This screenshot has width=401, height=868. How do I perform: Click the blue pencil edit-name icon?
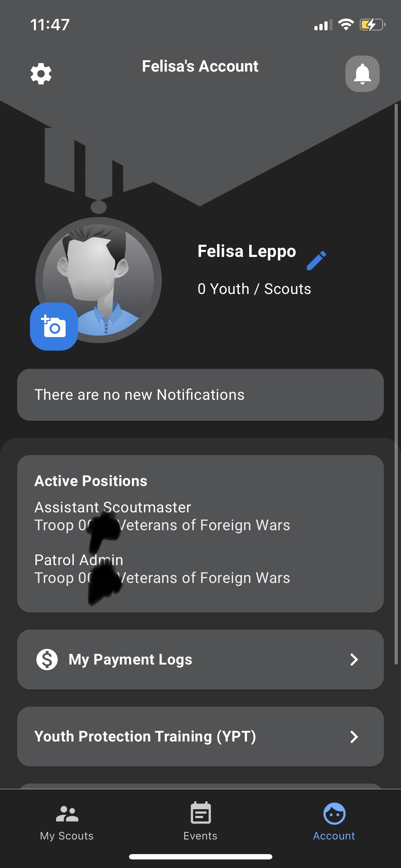(x=317, y=260)
